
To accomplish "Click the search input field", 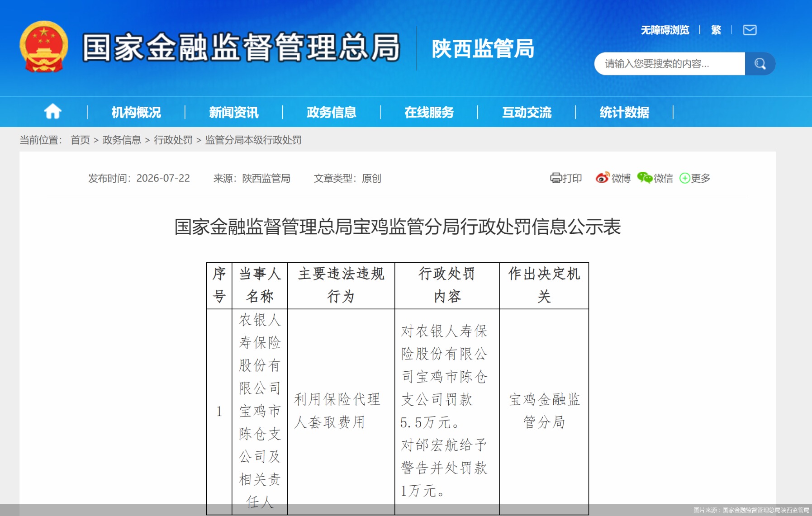I will pos(670,64).
